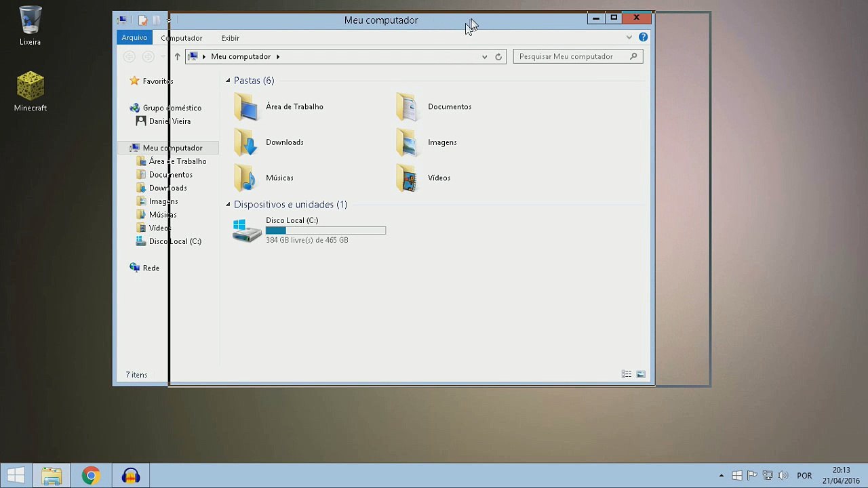Open File Explorer from the taskbar

(x=52, y=476)
